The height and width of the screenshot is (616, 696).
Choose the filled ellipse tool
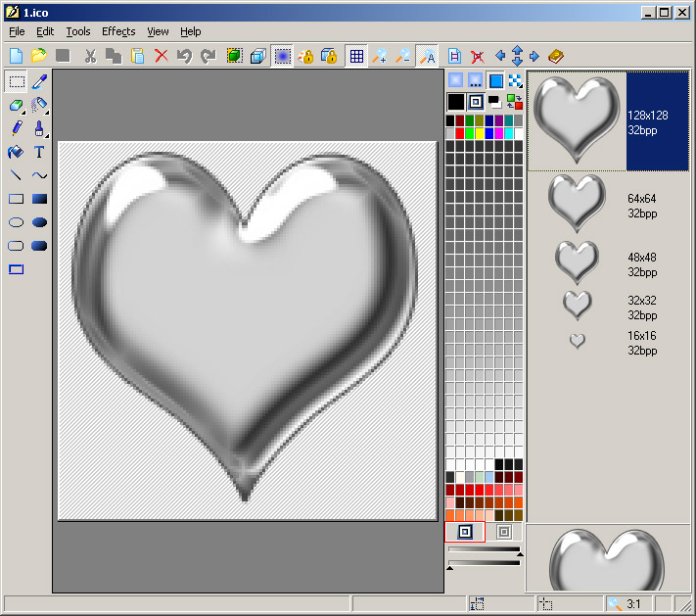coord(39,222)
